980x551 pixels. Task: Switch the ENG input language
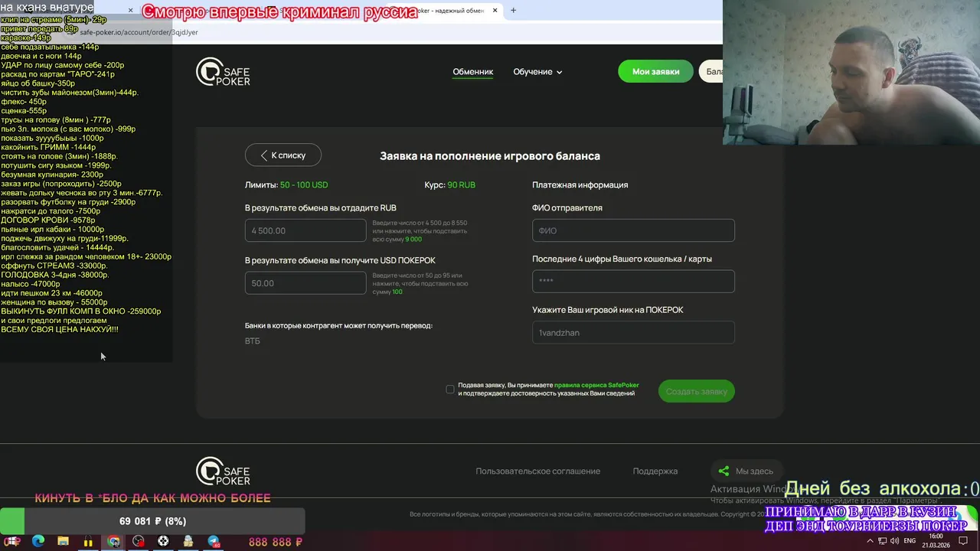[910, 541]
